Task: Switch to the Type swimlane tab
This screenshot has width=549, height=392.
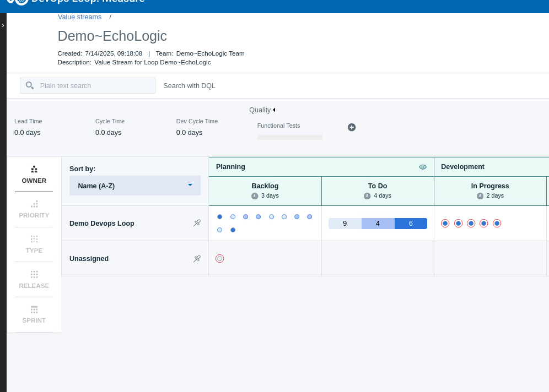Action: click(34, 245)
